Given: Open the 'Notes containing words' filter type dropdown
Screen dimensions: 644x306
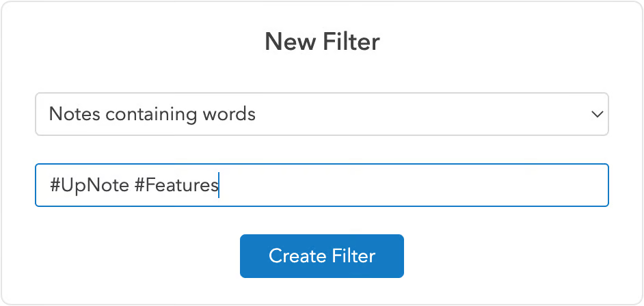Looking at the screenshot, I should click(x=321, y=114).
